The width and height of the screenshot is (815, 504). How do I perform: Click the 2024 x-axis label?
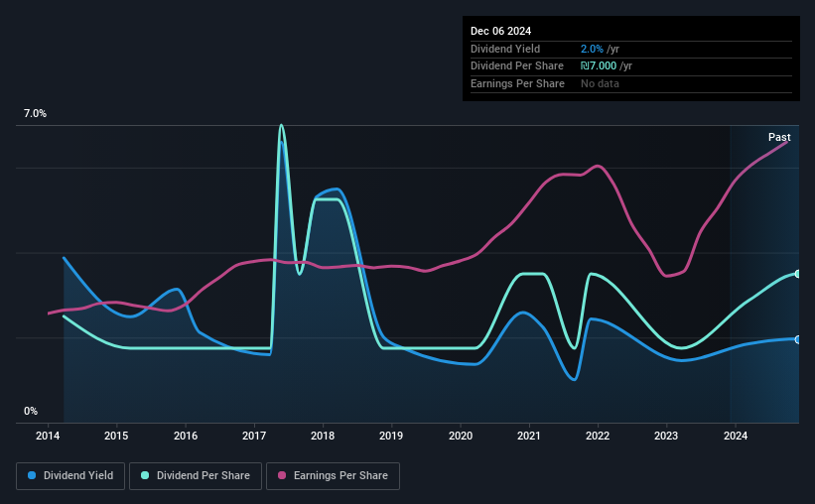click(736, 436)
